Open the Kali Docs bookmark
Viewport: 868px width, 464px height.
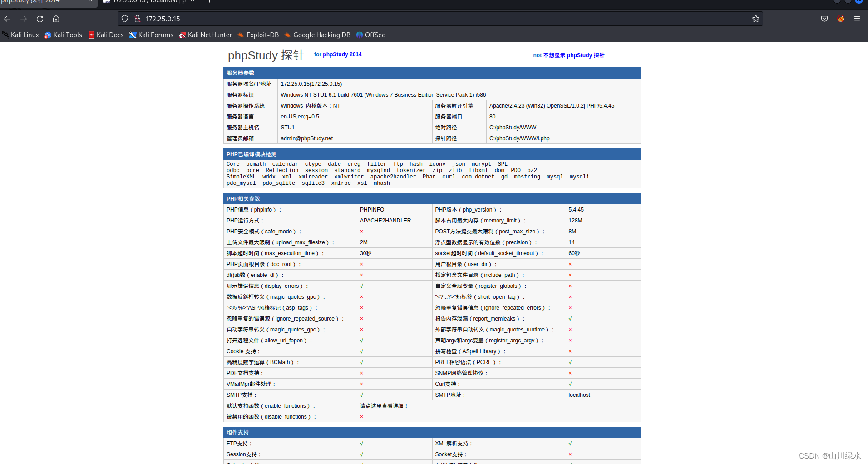[x=106, y=35]
